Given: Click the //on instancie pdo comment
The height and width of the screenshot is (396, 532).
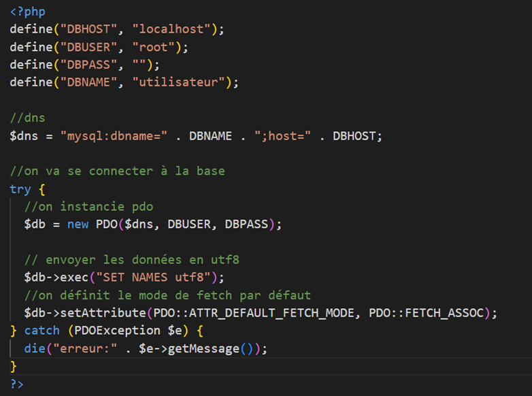Looking at the screenshot, I should pyautogui.click(x=89, y=207).
